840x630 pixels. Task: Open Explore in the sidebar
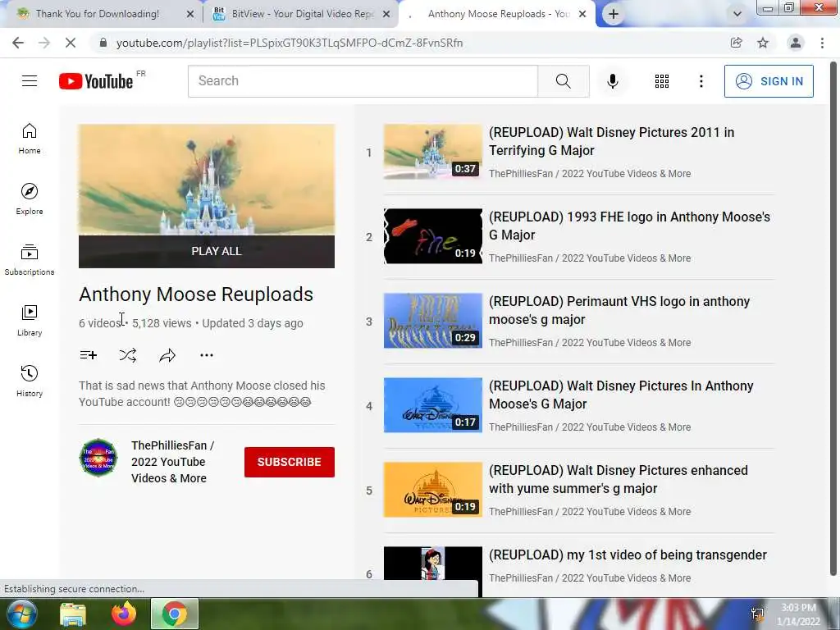point(30,199)
